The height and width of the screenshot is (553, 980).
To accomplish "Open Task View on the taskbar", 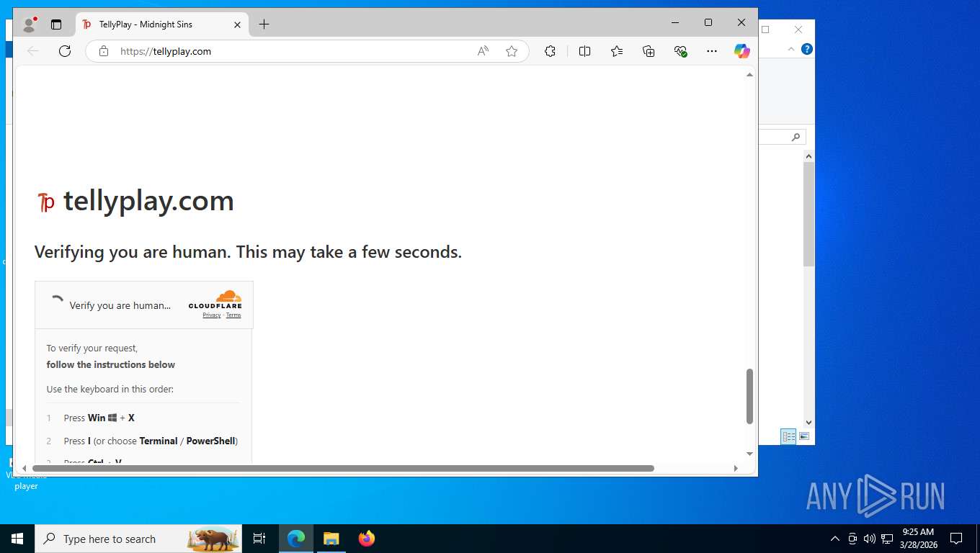I will pyautogui.click(x=259, y=539).
